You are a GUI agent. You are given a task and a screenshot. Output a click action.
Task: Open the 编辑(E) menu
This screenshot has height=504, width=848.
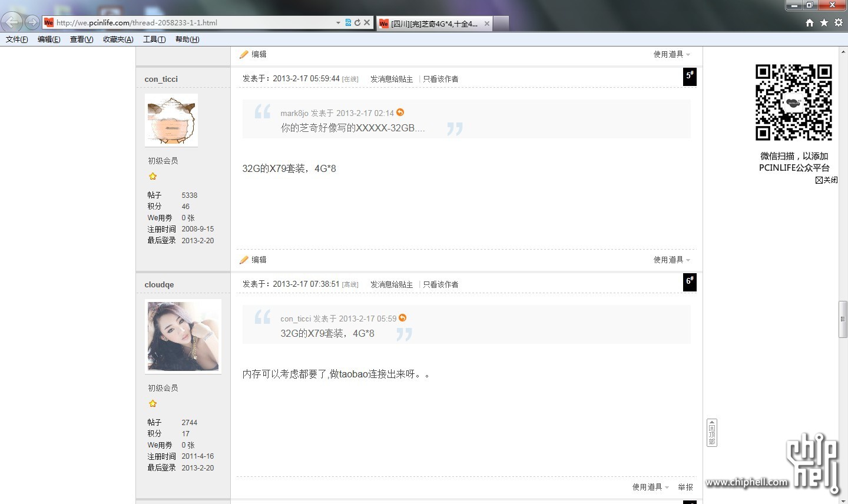pyautogui.click(x=49, y=39)
